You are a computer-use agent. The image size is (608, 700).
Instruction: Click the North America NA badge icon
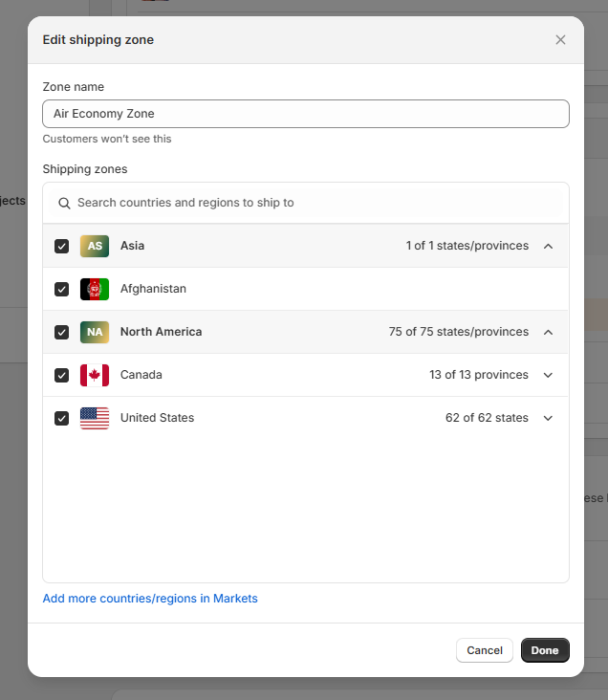tap(95, 332)
